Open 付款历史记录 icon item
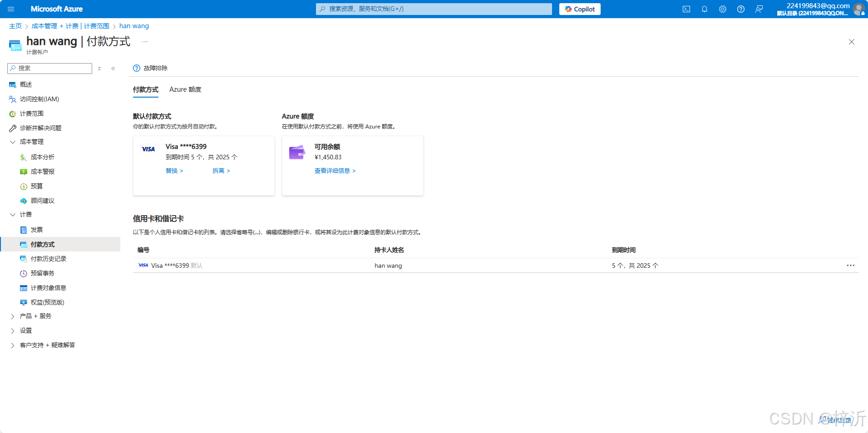 [24, 259]
